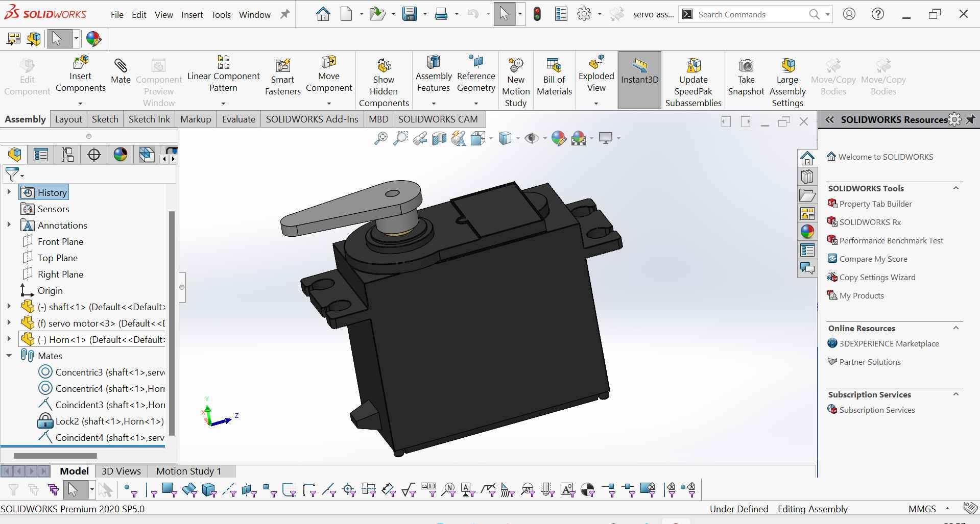
Task: Click the Print icon in the title bar
Action: point(441,14)
